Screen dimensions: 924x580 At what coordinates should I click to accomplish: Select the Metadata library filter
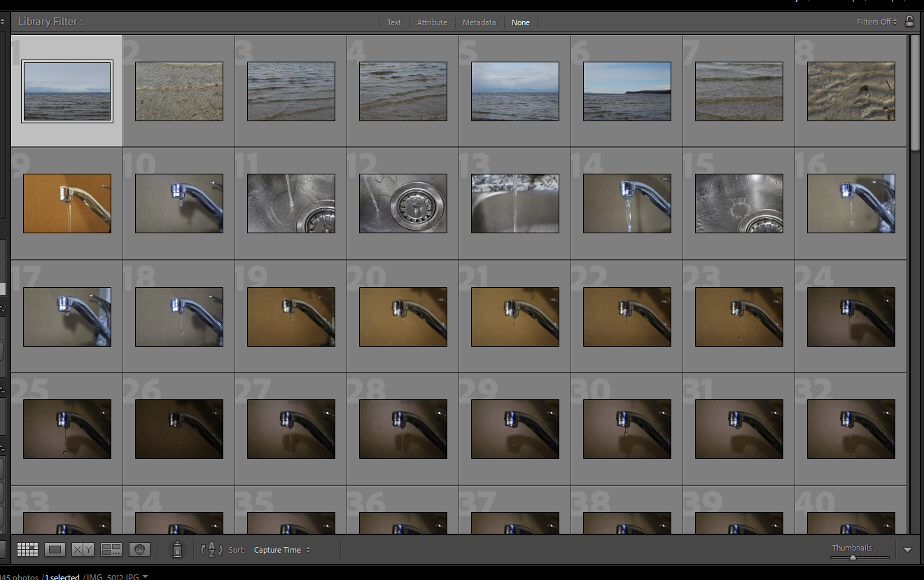coord(479,22)
